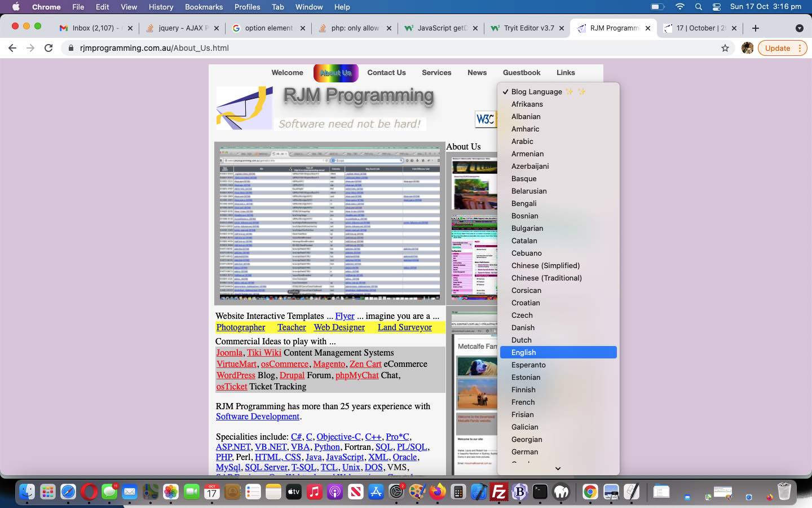Open FileZilla from the Dock
The width and height of the screenshot is (812, 508).
(x=499, y=492)
